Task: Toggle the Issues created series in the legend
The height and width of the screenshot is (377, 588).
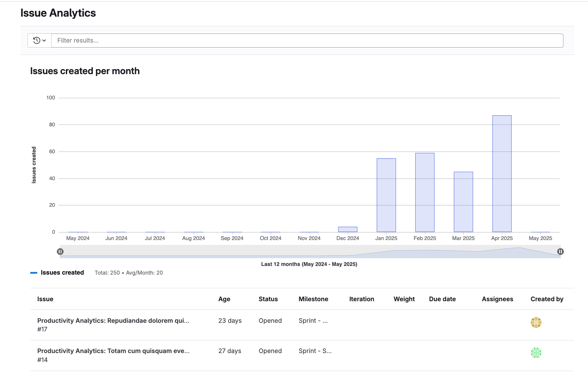Action: click(62, 272)
